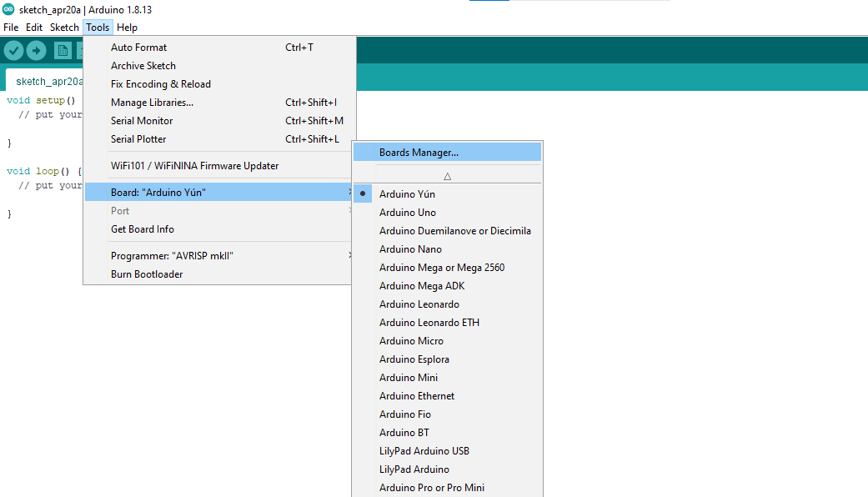Click the Verify checkmark icon

click(13, 50)
